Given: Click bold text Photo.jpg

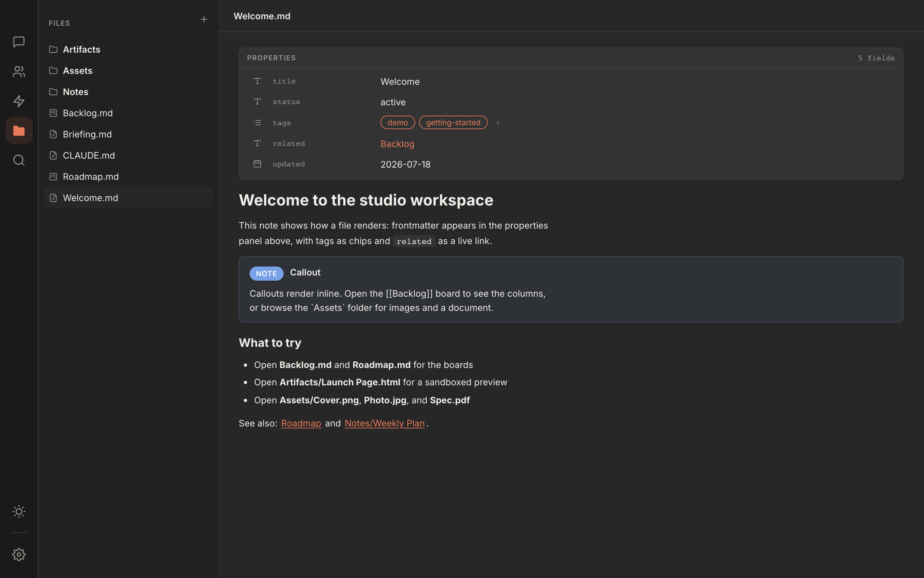Looking at the screenshot, I should pos(385,400).
